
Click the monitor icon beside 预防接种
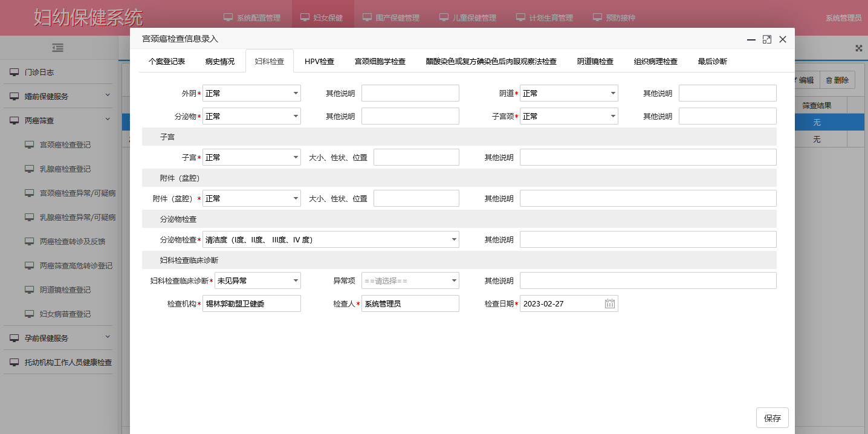tap(597, 18)
